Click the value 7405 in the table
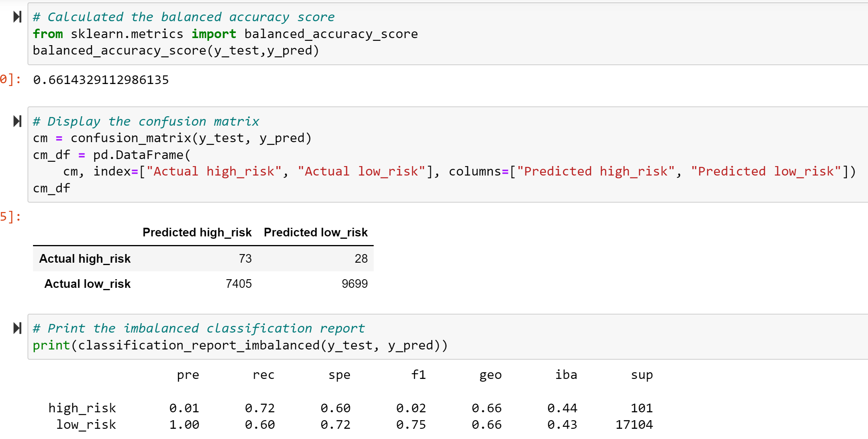 pyautogui.click(x=239, y=284)
